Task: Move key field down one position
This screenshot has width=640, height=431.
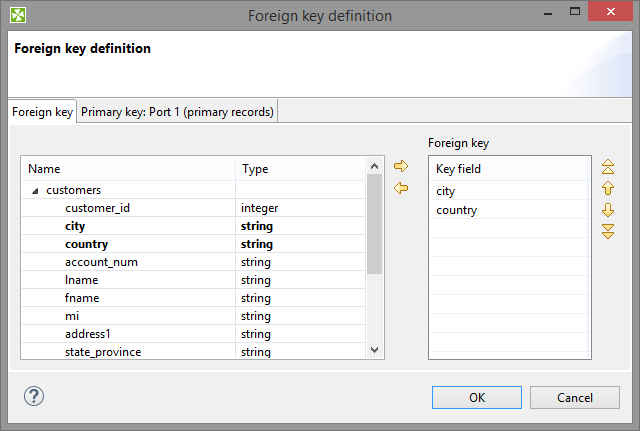Action: [x=607, y=210]
